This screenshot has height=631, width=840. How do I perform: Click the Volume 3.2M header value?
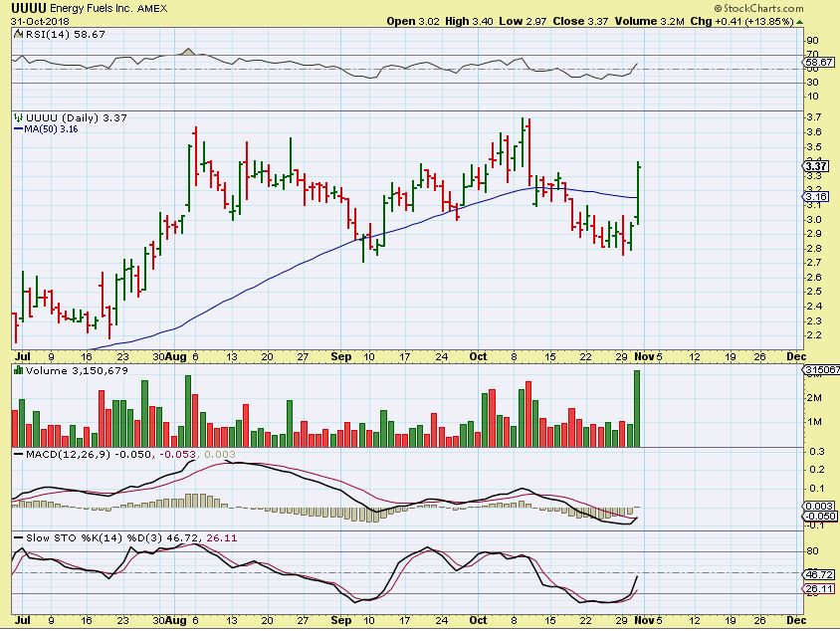649,22
